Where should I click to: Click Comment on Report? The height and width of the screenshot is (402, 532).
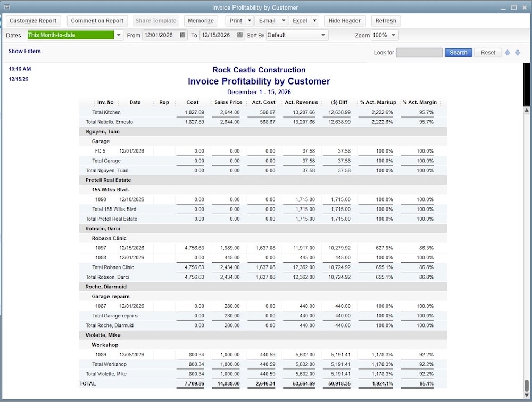(97, 20)
